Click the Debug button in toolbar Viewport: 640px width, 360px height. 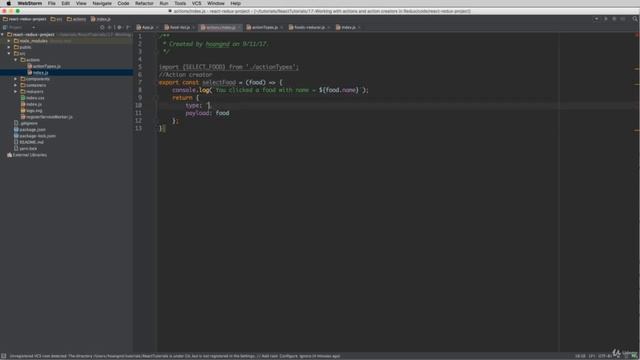click(x=614, y=19)
